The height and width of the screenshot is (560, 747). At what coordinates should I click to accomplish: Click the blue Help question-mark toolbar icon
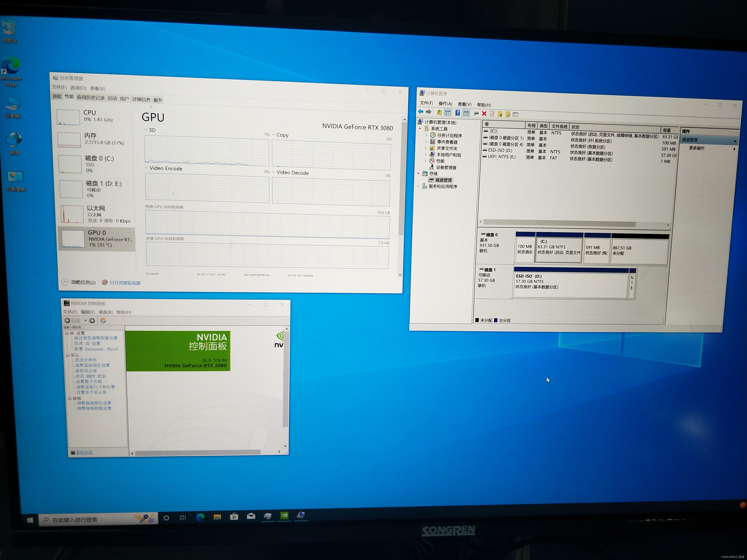458,113
